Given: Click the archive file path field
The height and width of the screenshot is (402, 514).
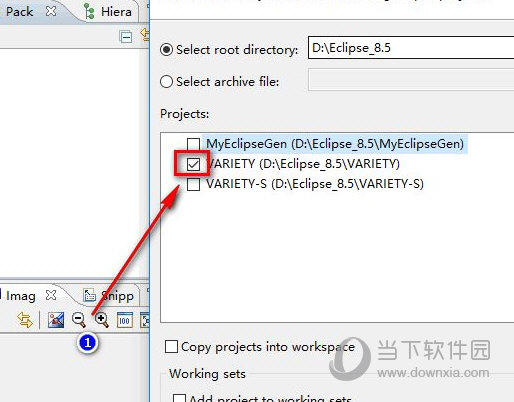Looking at the screenshot, I should click(x=411, y=79).
